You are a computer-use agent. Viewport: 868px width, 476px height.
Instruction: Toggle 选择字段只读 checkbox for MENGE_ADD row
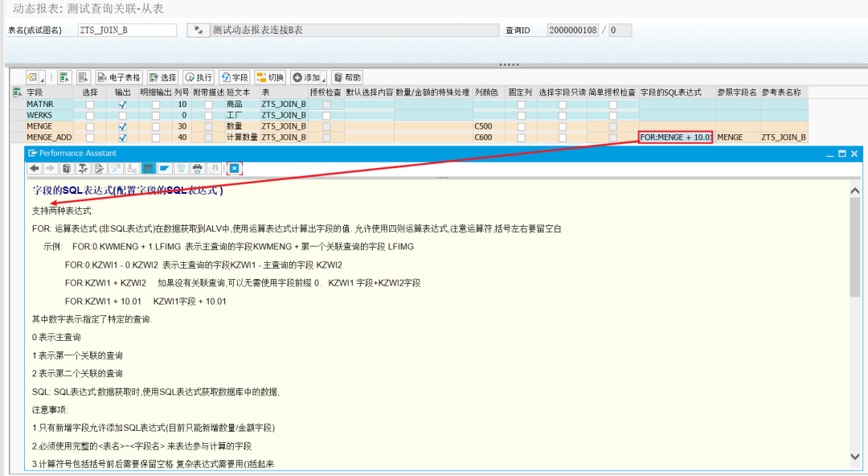562,137
